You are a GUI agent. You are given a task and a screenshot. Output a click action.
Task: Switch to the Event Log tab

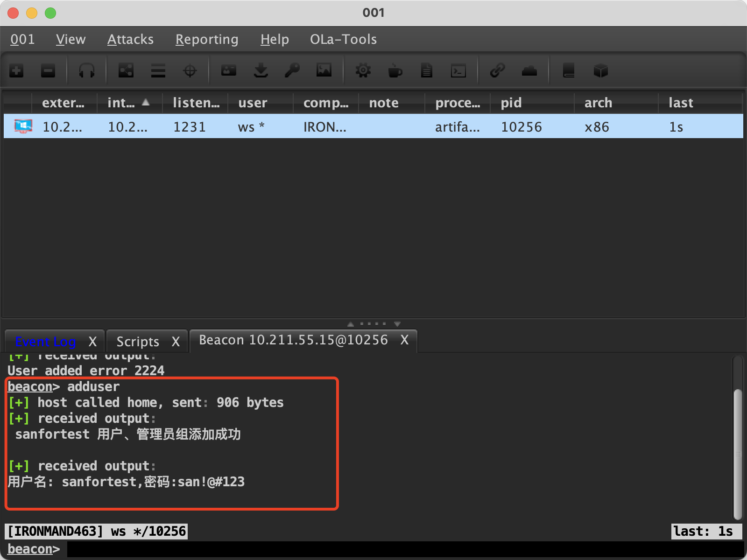point(45,342)
